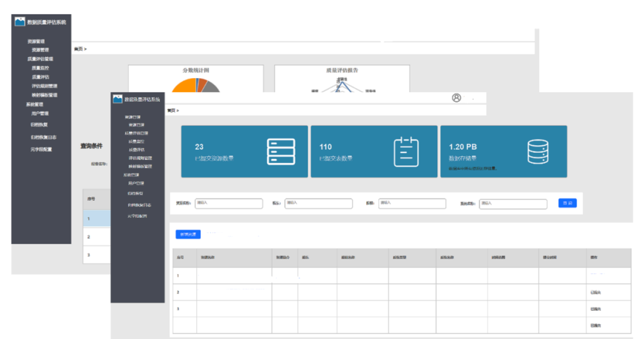Screen dimensions: 644x339
Task: Collapse 系统管理 group in the back window sidebar
Action: [35, 104]
